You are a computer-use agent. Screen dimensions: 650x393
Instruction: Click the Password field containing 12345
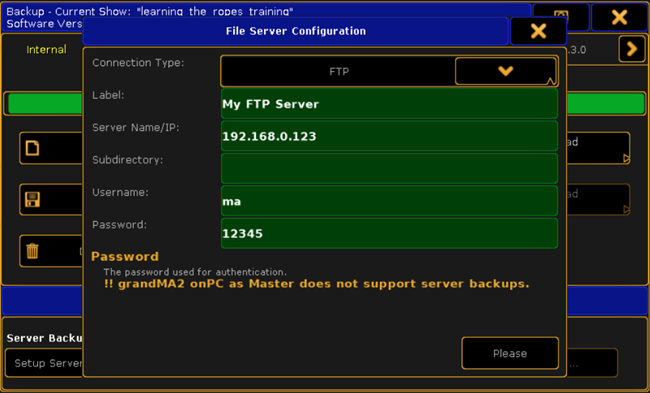pos(389,233)
